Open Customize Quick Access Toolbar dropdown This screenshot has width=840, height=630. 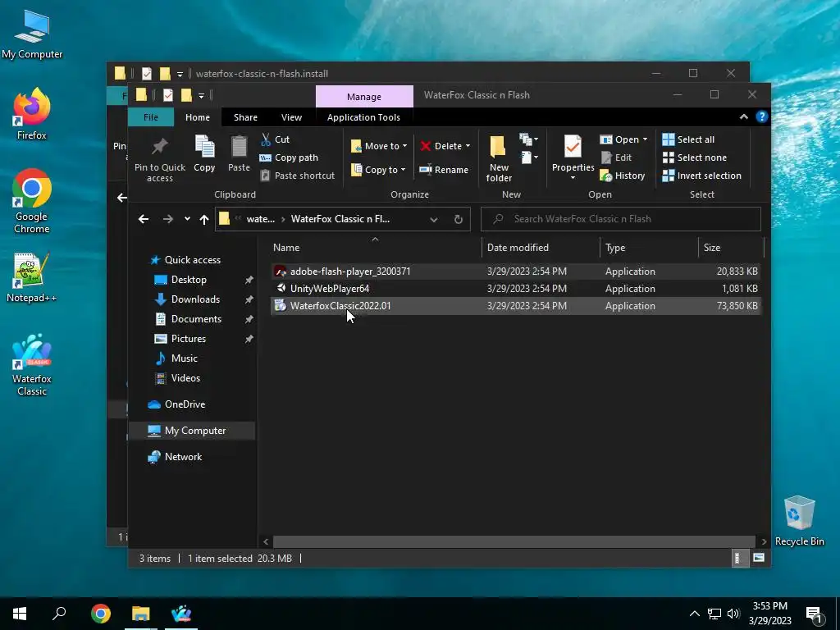[x=202, y=95]
